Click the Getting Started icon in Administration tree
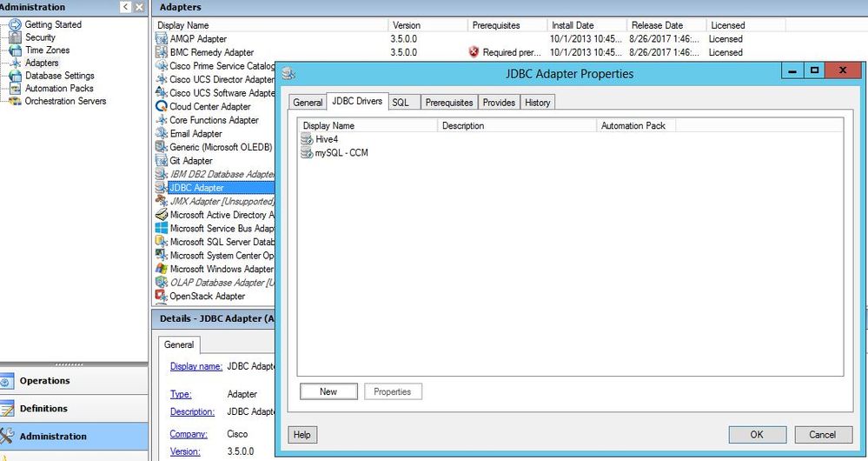The width and height of the screenshot is (868, 461). [16, 25]
